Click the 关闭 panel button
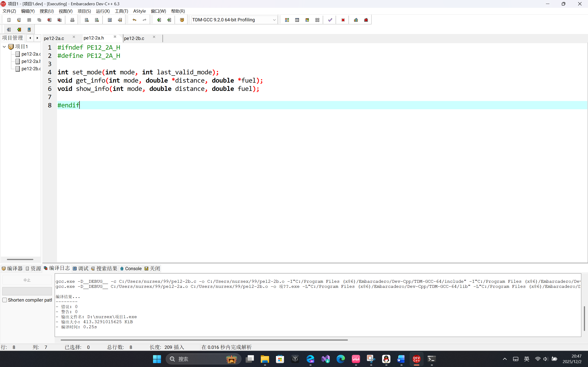588x367 pixels. coord(152,269)
